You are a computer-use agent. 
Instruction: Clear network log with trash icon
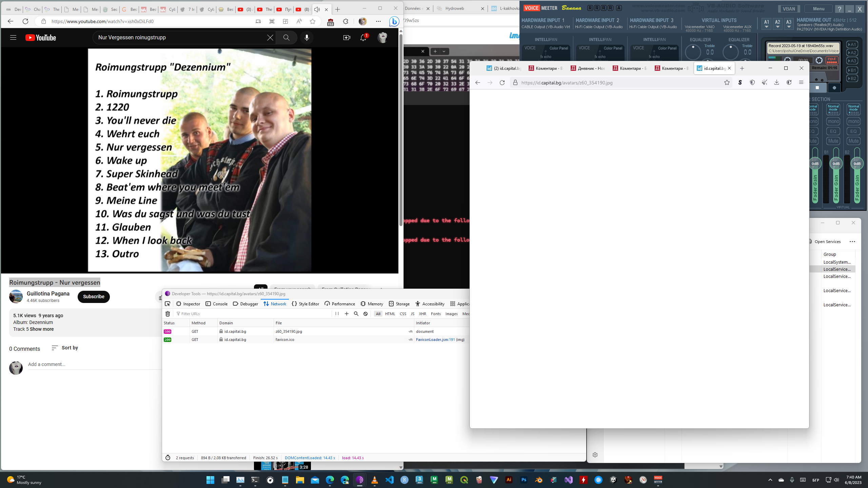[x=167, y=314]
